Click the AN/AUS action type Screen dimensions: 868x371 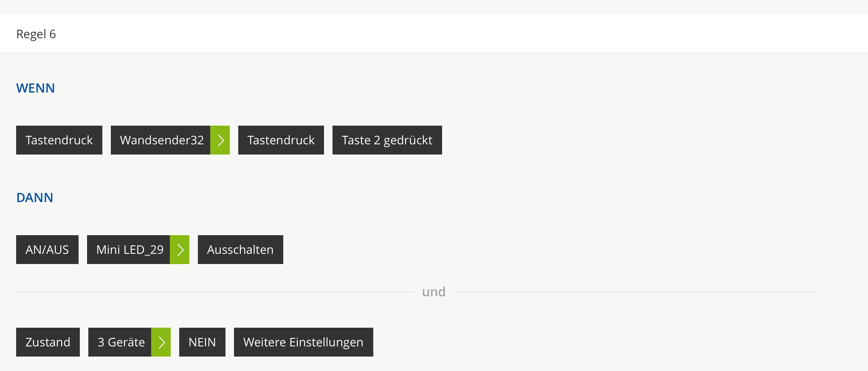pyautogui.click(x=47, y=250)
